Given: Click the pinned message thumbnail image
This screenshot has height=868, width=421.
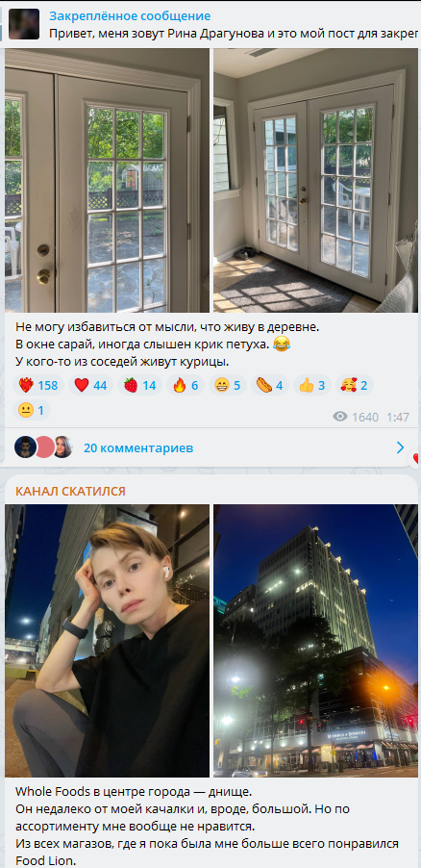Looking at the screenshot, I should pyautogui.click(x=24, y=24).
